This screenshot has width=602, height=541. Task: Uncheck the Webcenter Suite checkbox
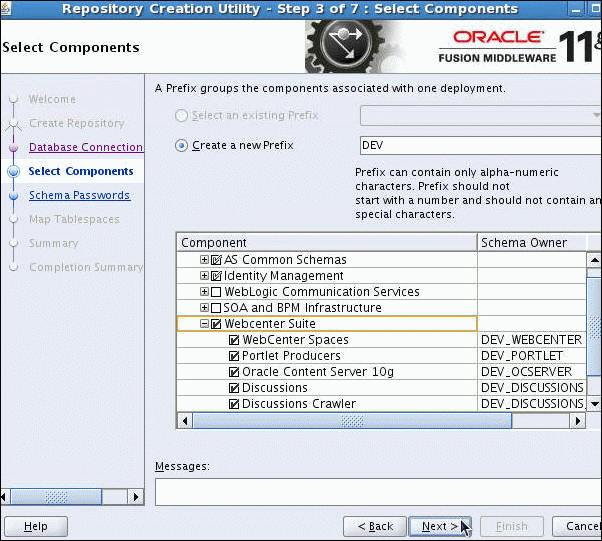click(216, 324)
